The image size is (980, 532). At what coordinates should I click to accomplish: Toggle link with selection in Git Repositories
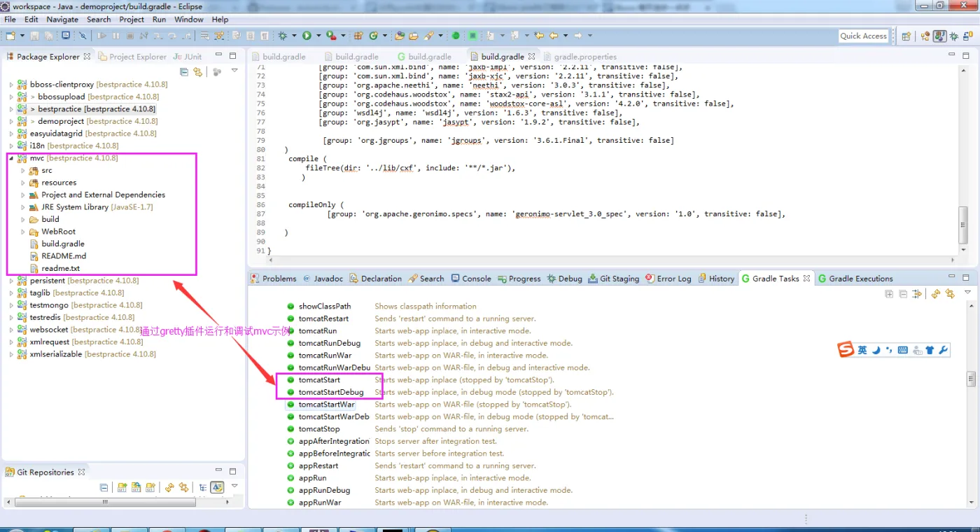pyautogui.click(x=183, y=487)
